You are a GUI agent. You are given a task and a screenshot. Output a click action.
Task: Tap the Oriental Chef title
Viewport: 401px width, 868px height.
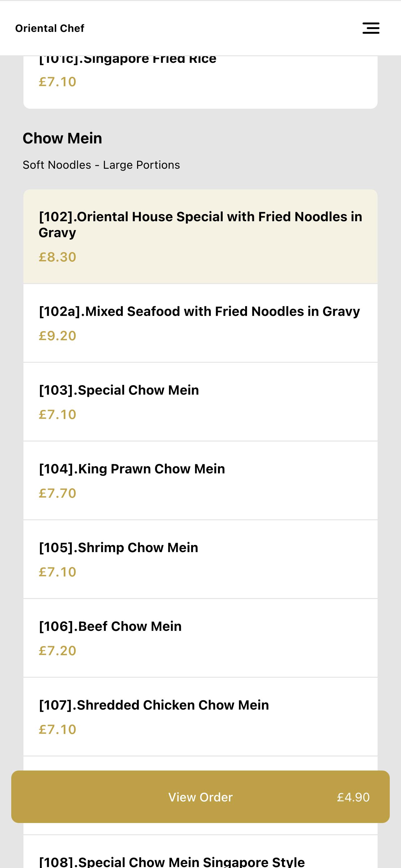pos(50,28)
